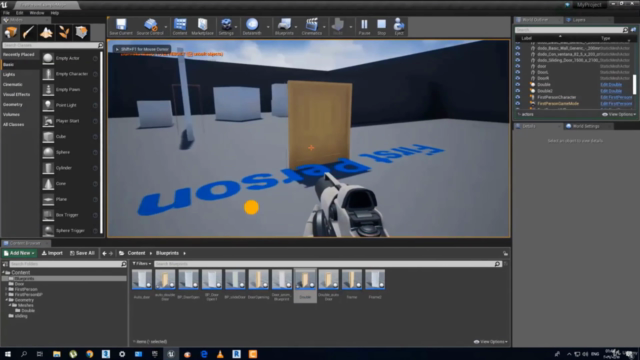Select Paint mode brush icon
This screenshot has height=360, width=640.
pos(28,32)
